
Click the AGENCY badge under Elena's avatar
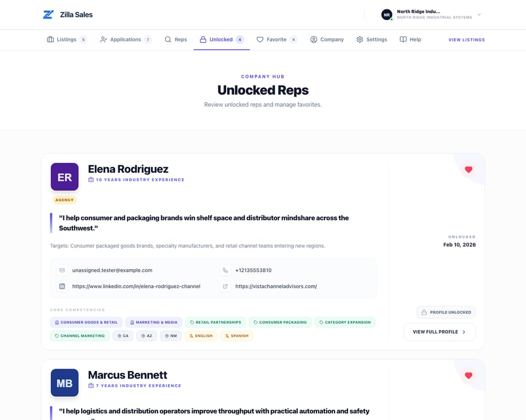tap(65, 200)
